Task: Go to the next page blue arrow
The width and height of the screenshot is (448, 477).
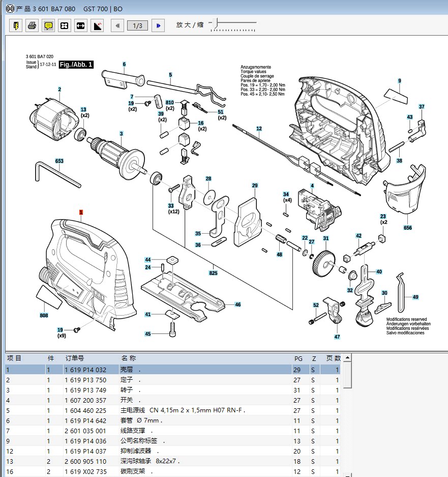Action: (x=158, y=25)
